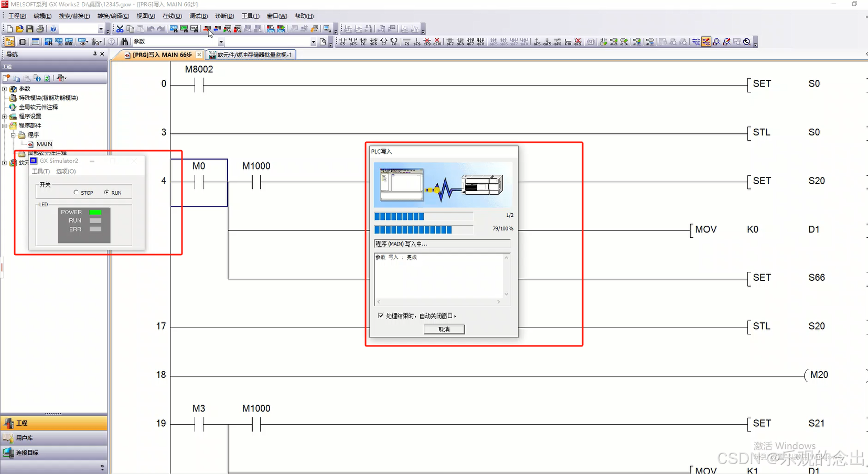Open 工具(T) menu in GX Simulator2
This screenshot has width=868, height=474.
(41, 171)
